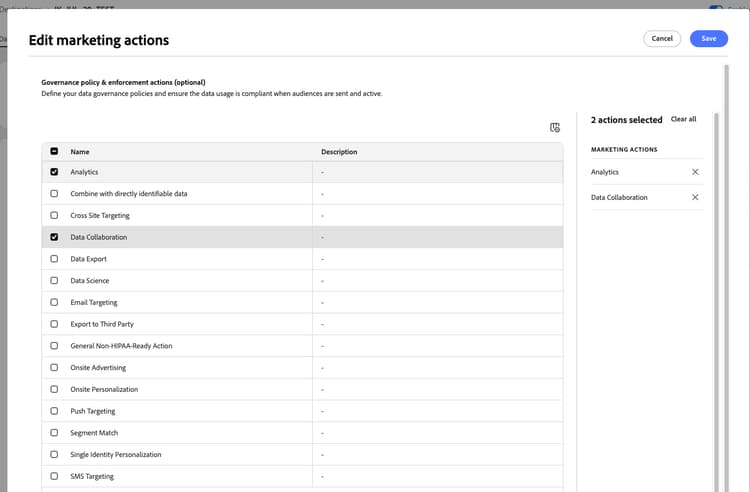Remove Analytics from selected marketing actions

click(x=695, y=172)
